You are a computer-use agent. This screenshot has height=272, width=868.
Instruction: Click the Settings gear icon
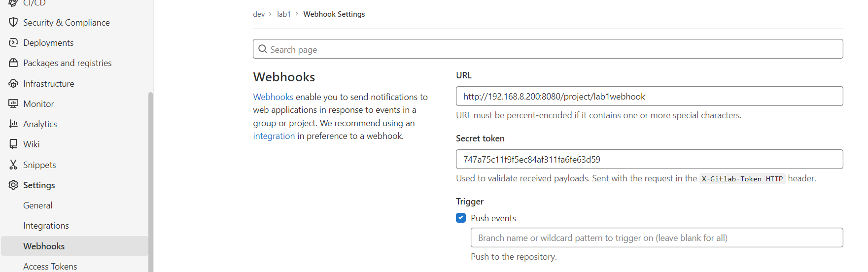13,185
